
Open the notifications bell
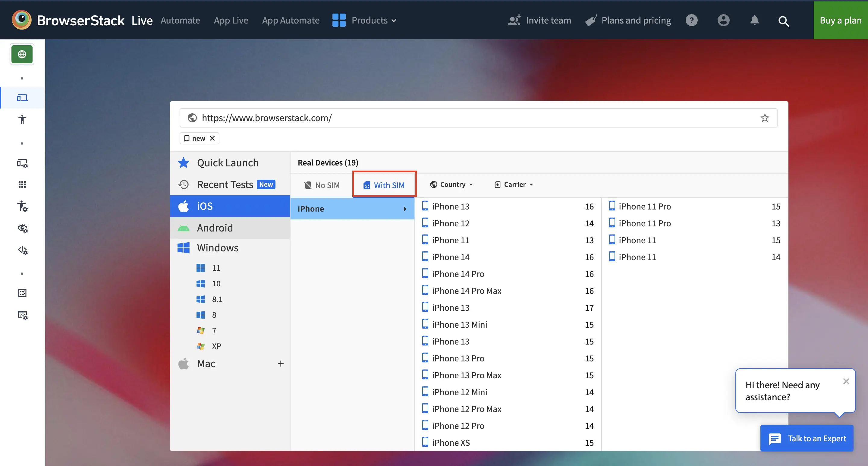[754, 20]
